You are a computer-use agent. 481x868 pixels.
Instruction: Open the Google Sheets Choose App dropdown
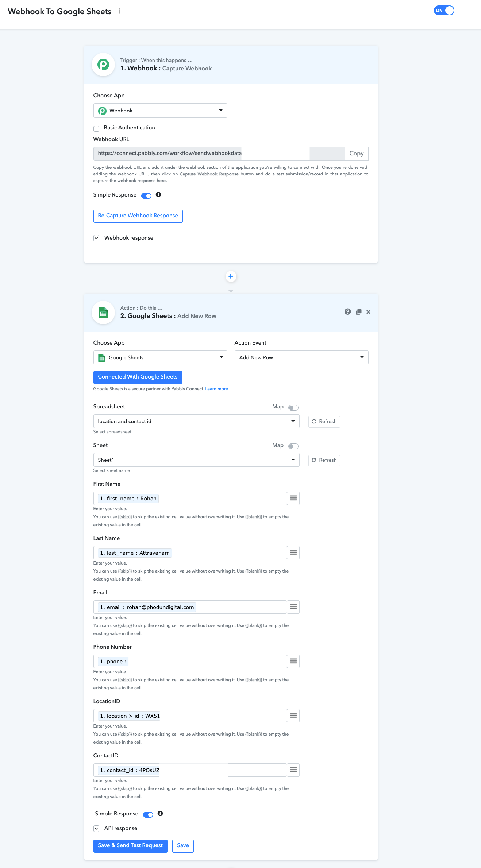click(x=160, y=357)
